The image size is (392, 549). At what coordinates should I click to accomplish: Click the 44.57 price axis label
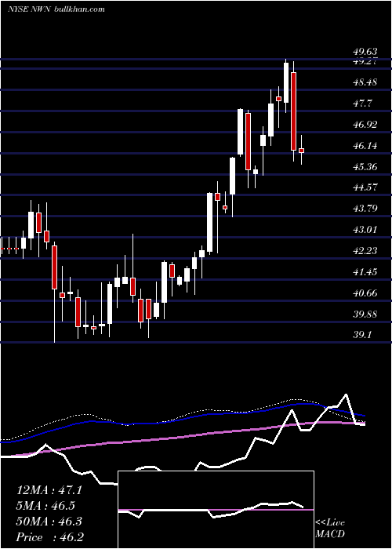click(x=365, y=187)
